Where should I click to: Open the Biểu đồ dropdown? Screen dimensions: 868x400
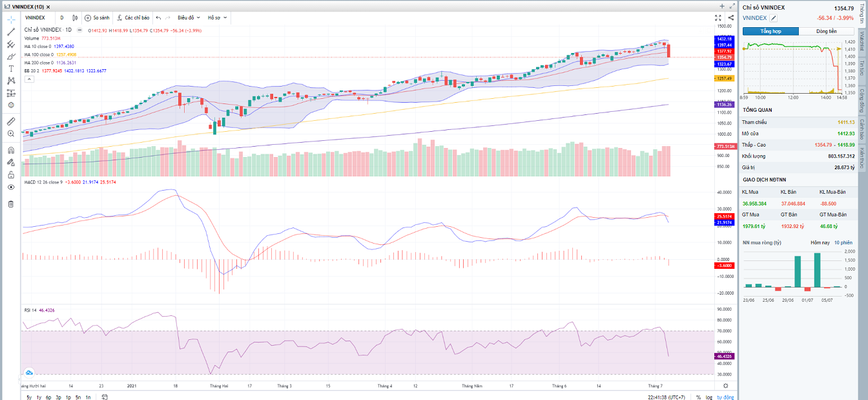click(189, 17)
